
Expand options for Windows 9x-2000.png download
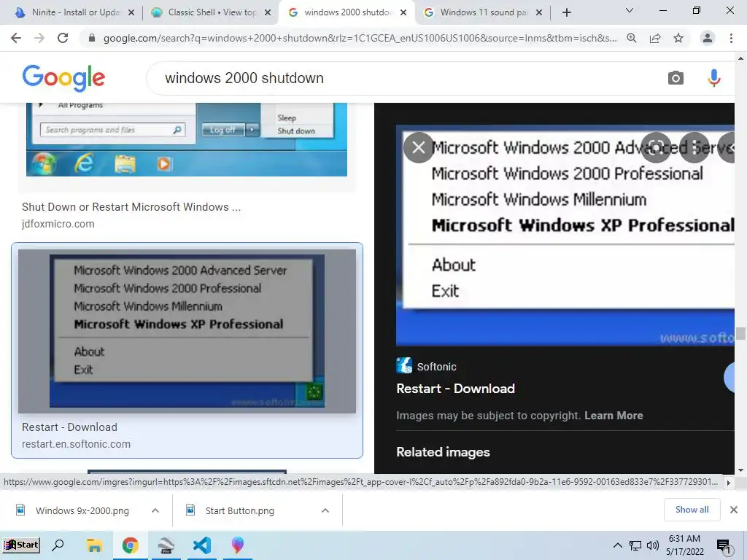(x=155, y=510)
